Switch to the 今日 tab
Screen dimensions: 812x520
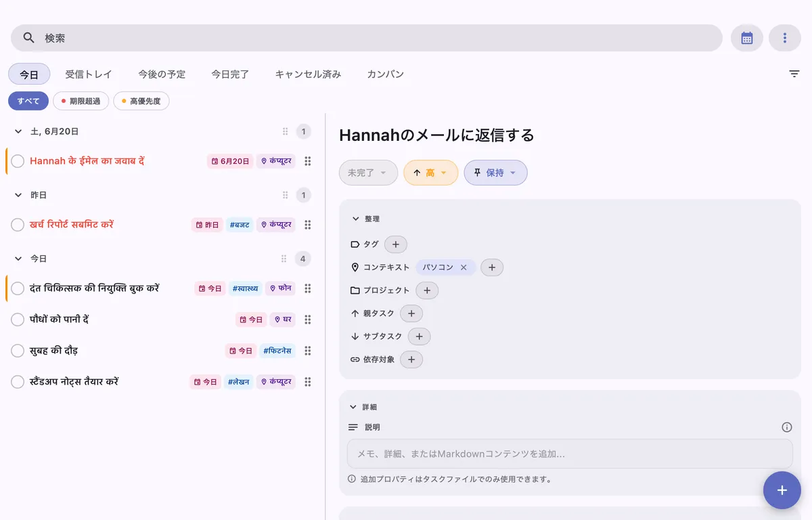[29, 74]
